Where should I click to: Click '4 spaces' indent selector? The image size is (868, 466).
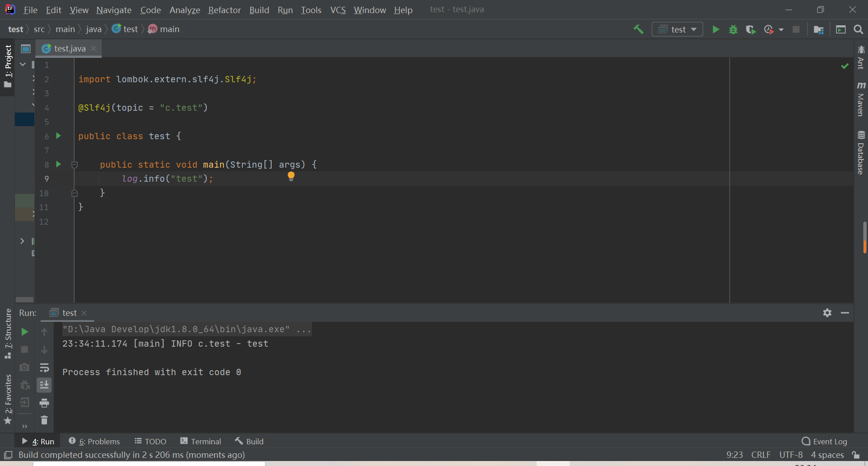pos(827,455)
